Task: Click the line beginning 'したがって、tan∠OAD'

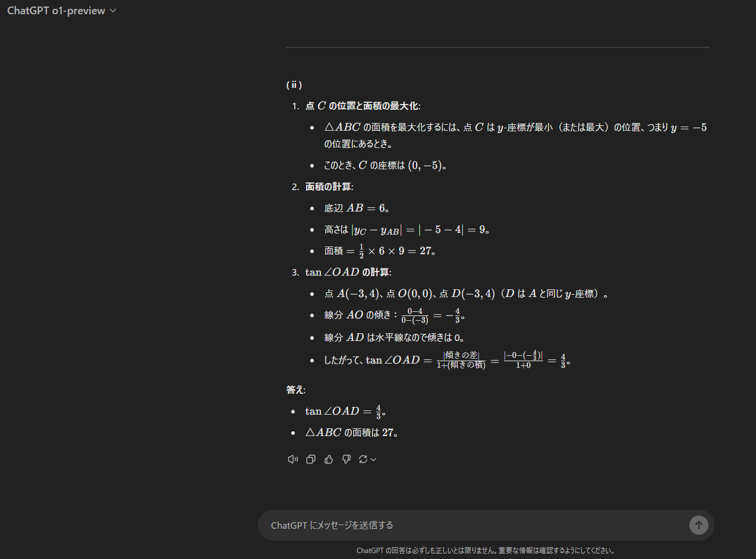Action: click(x=448, y=360)
